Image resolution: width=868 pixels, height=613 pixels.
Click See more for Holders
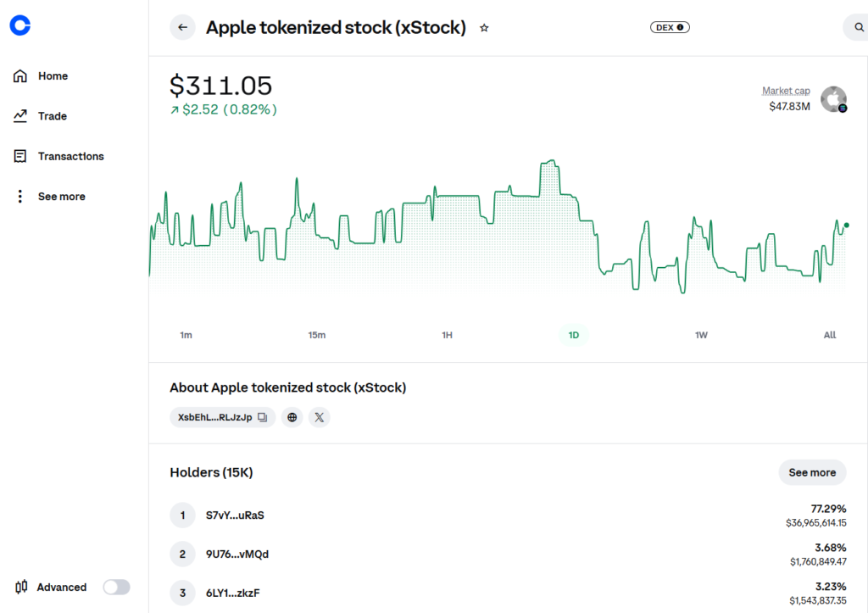coord(812,472)
